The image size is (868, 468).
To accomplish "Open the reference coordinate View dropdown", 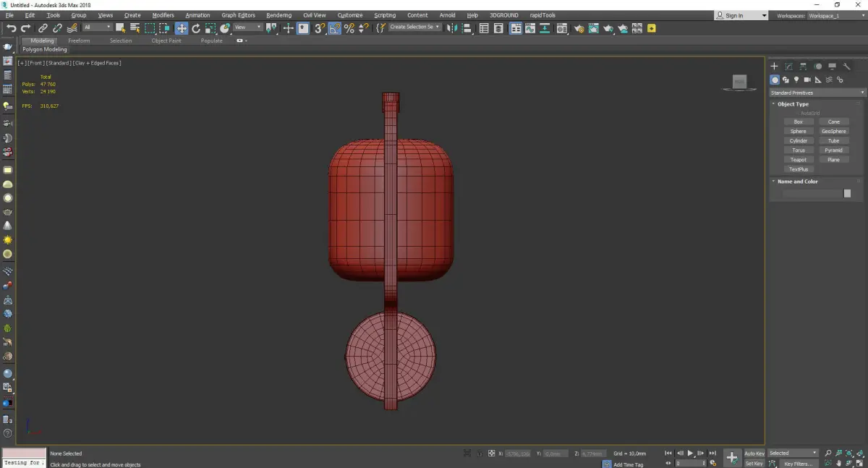I will [247, 27].
